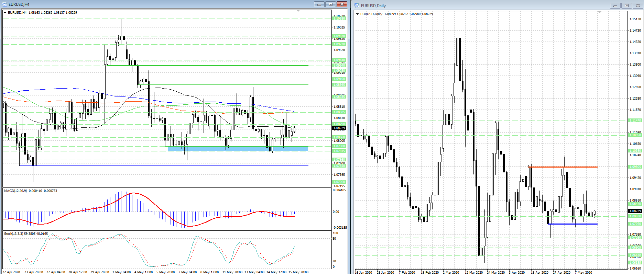Viewport: 644px width, 274px height.
Task: Click the chart shift marker on H4 chart
Action: (x=298, y=11)
